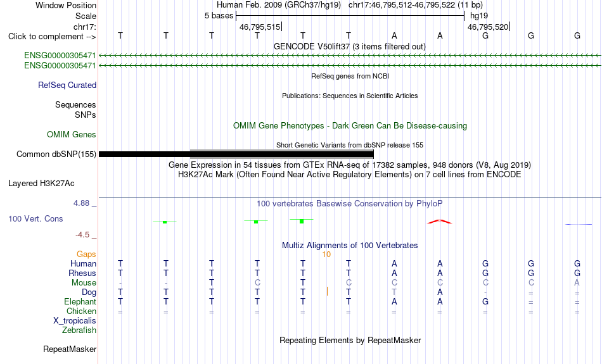Click the OMIM Gene Phenotypes green title
The image size is (602, 364).
click(x=350, y=125)
